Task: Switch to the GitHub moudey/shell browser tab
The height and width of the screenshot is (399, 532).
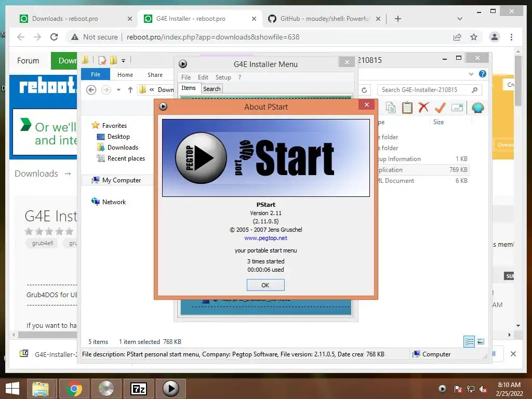Action: (x=324, y=19)
